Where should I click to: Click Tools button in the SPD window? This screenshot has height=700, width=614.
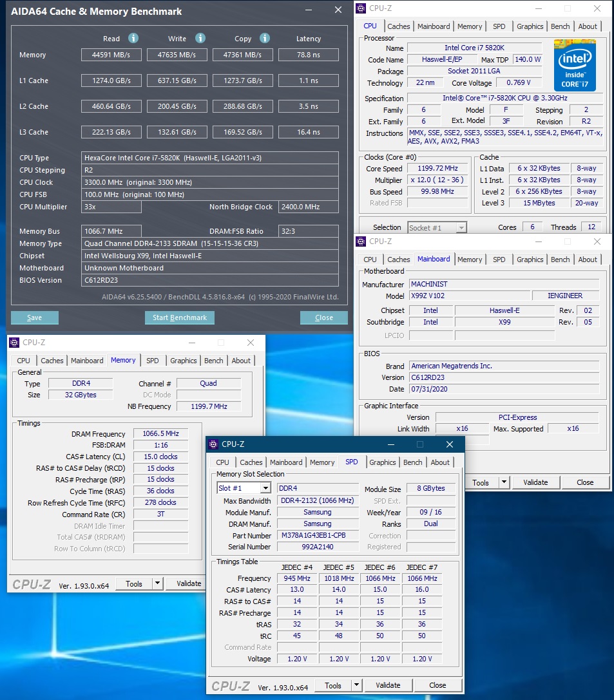click(332, 685)
